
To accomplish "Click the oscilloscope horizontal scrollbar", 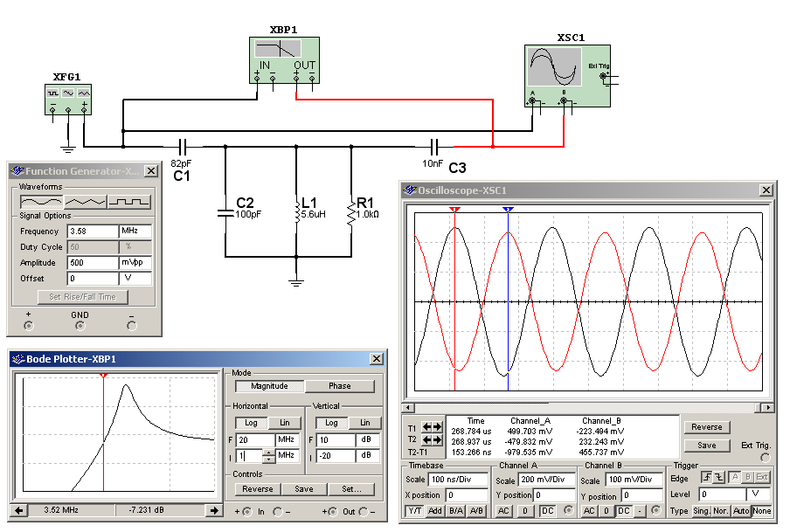I will 587,407.
